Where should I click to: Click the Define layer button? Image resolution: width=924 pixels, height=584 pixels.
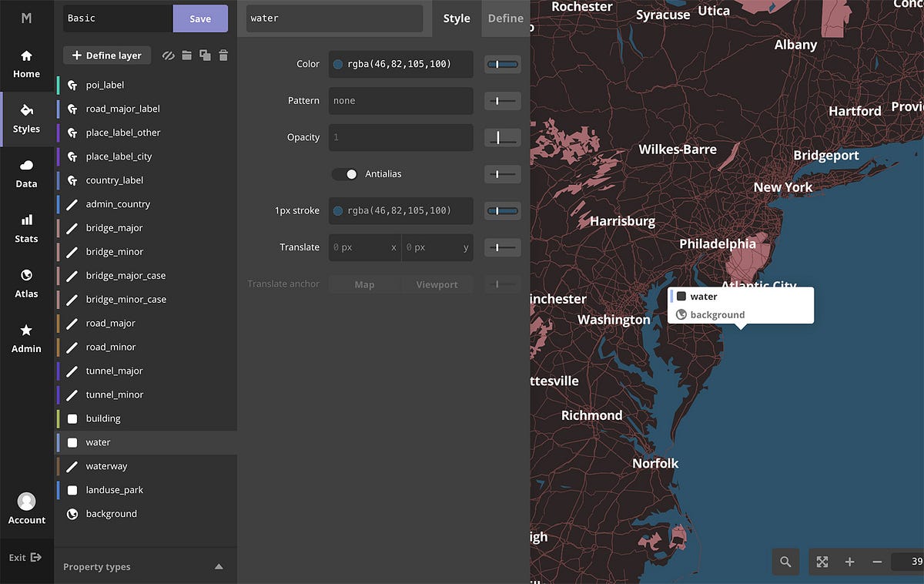[106, 55]
